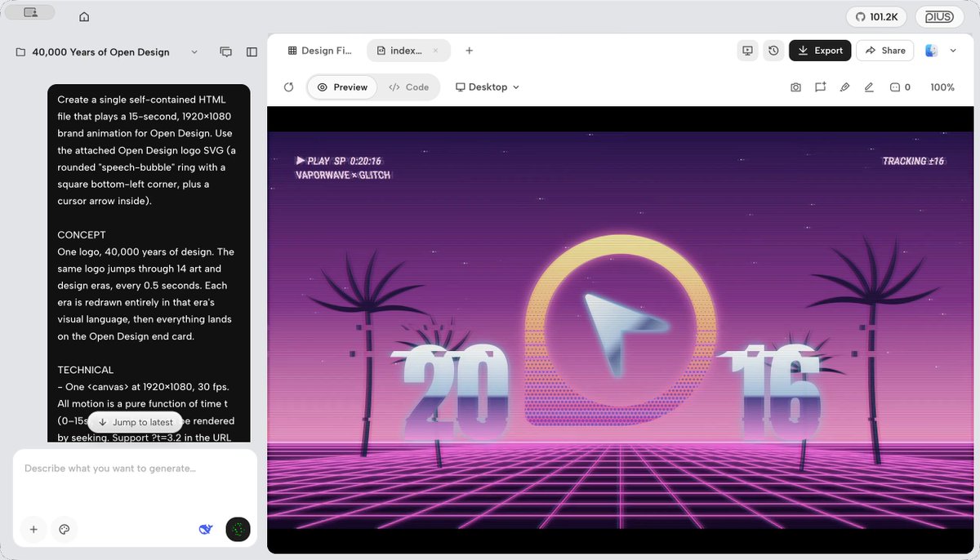
Task: Start presentation mode icon
Action: (x=747, y=51)
